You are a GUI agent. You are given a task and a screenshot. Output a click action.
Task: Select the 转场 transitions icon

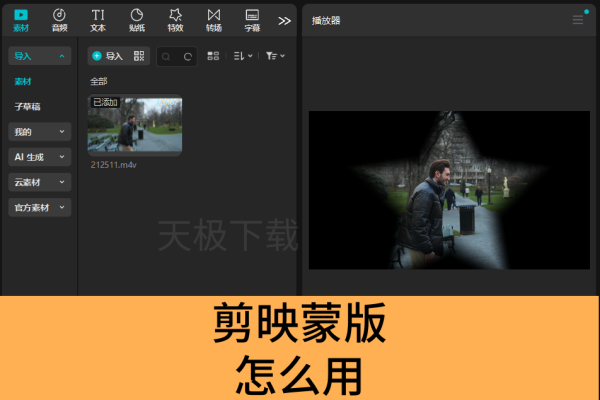[x=214, y=21]
